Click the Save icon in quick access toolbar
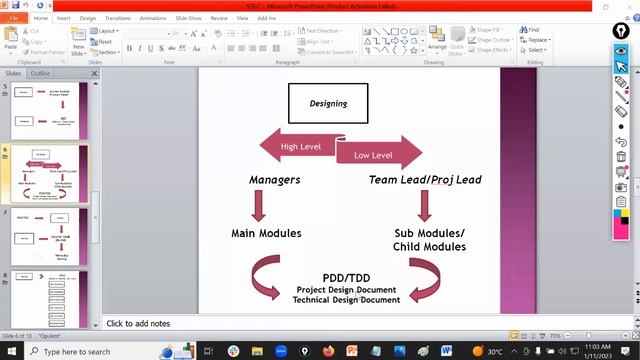The image size is (640, 360). point(16,5)
